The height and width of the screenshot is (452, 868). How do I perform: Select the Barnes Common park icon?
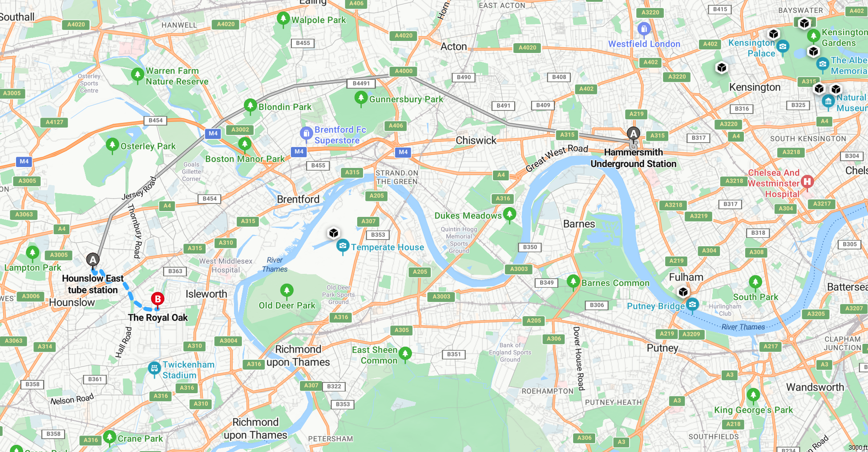pos(573,282)
